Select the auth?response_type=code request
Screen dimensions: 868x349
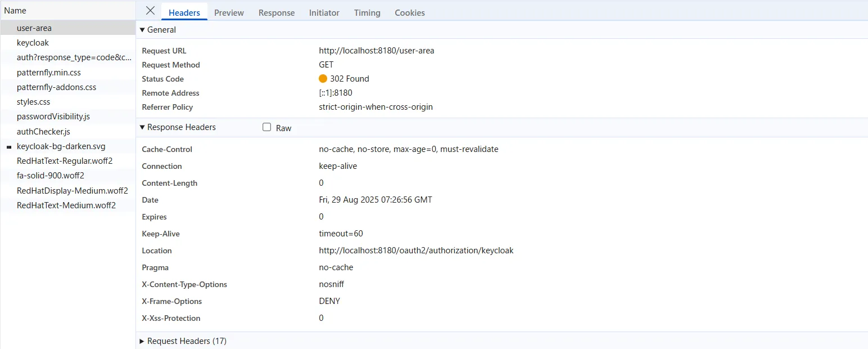click(74, 57)
